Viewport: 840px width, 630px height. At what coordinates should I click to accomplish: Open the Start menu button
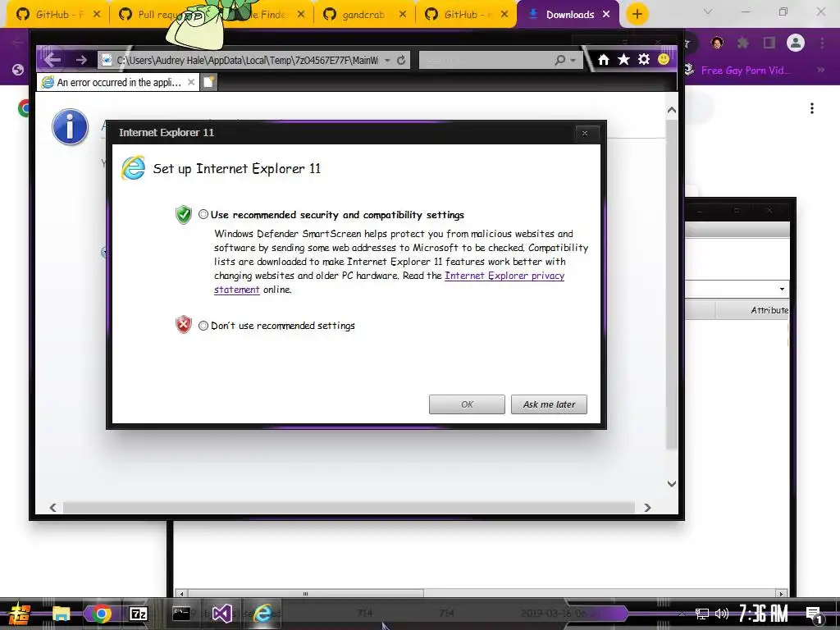pos(20,614)
